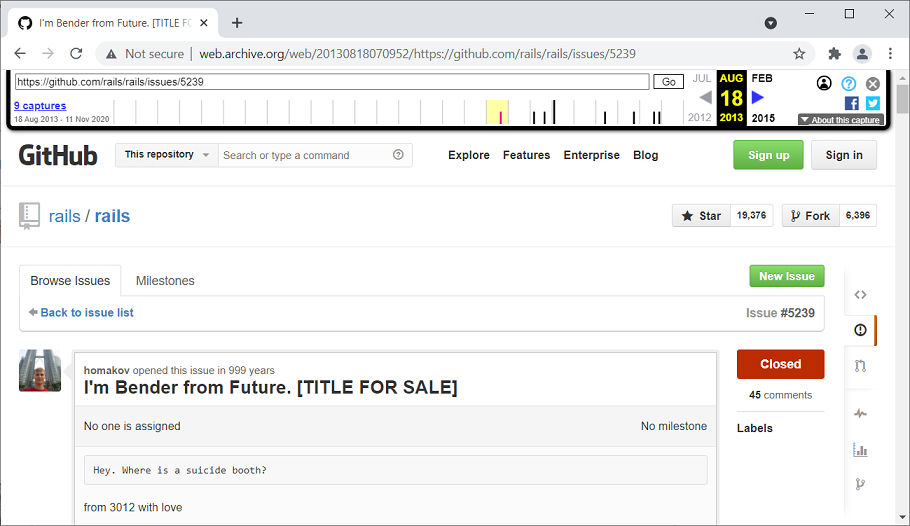
Task: Click the highlighted 2013 capture timeline marker
Action: (498, 112)
